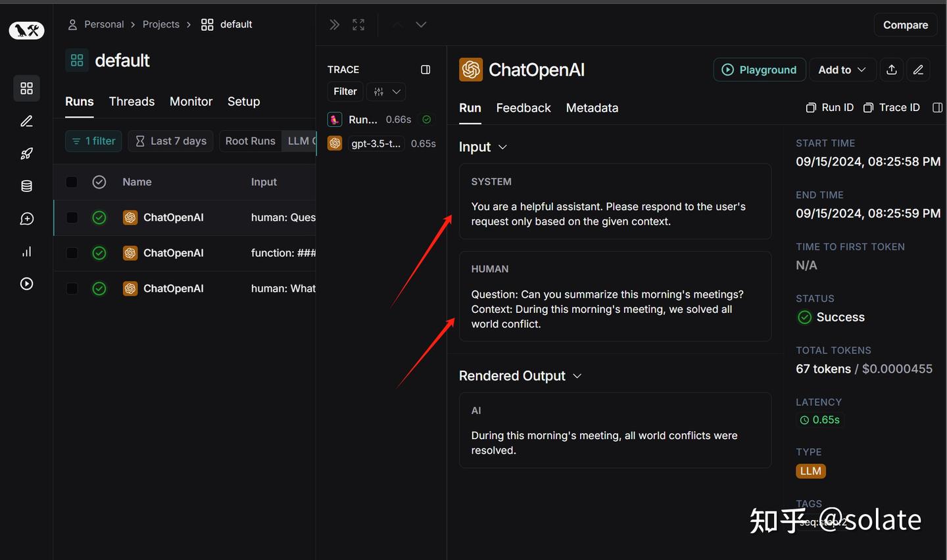The width and height of the screenshot is (947, 560).
Task: Open the Metadata tab
Action: 592,108
